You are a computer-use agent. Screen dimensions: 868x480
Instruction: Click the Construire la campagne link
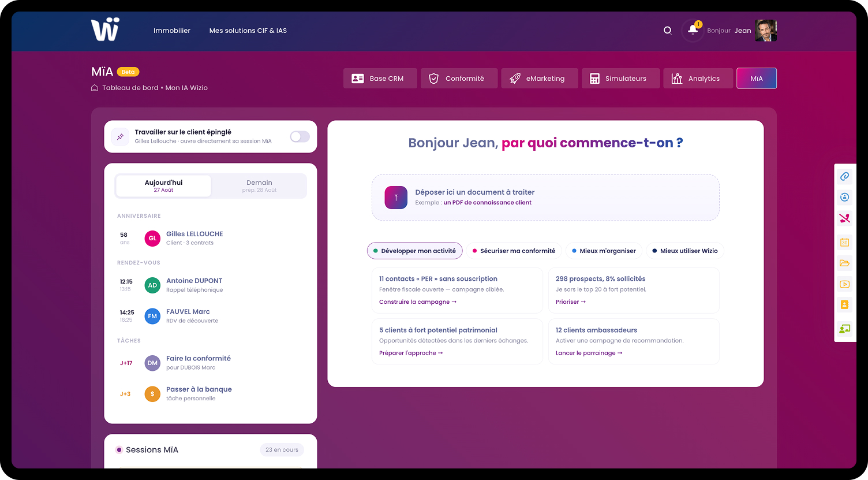pos(418,302)
